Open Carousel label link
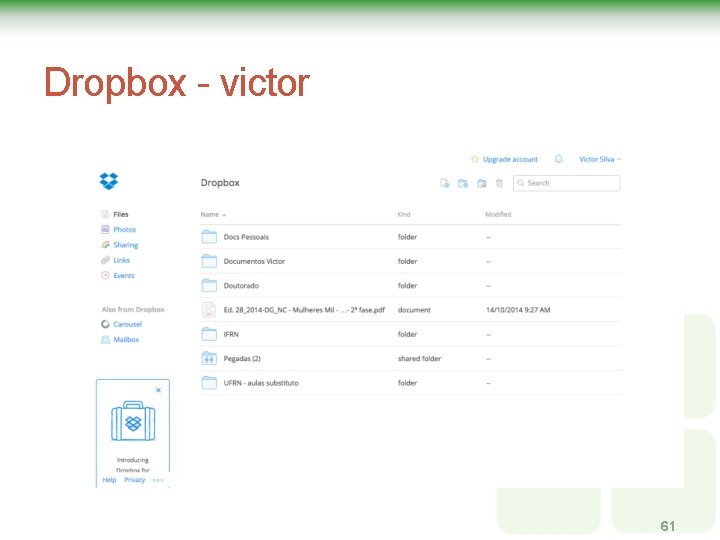Viewport: 720px width, 540px height. tap(127, 324)
